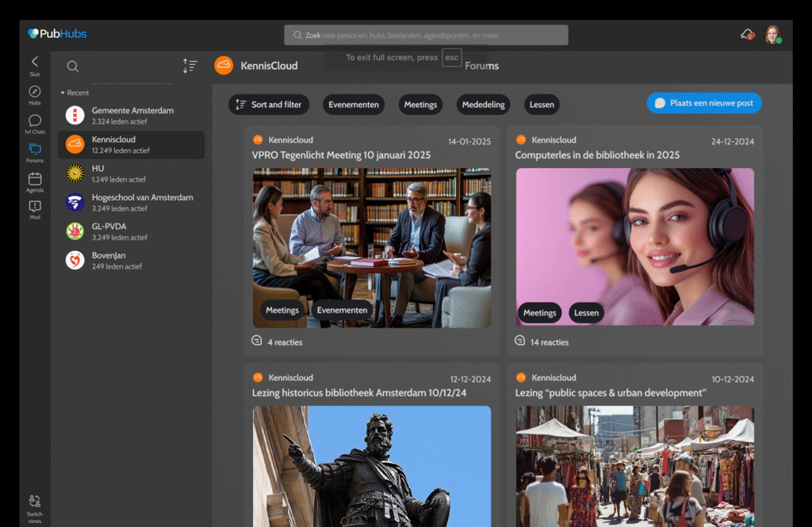Click the Evenementen tag on the VPRO Tegenlicht post
The width and height of the screenshot is (812, 527).
[342, 310]
